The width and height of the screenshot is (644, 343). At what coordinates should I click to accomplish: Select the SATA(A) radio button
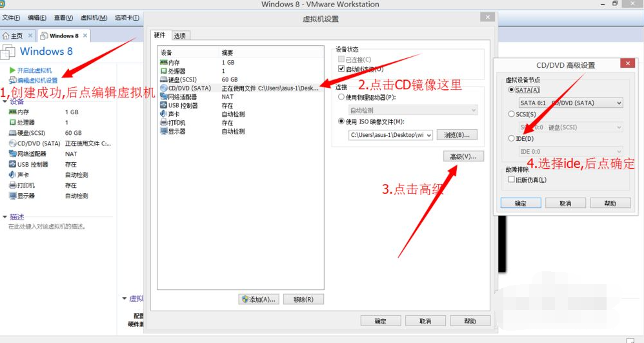(x=511, y=90)
